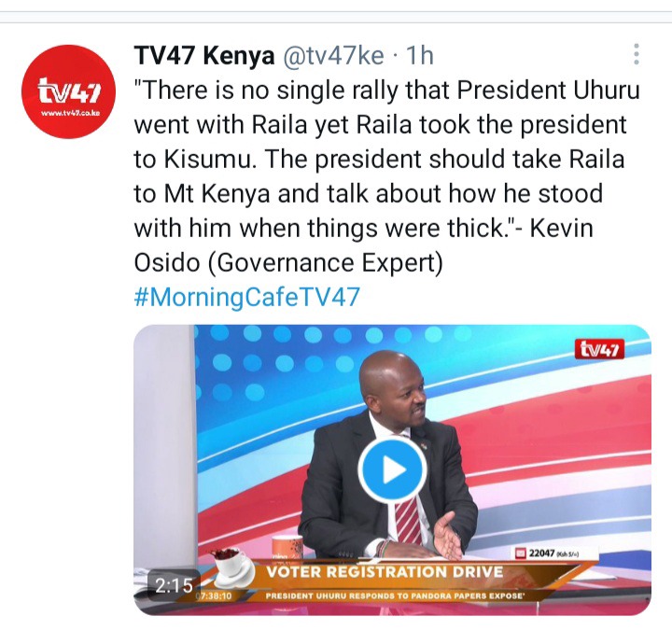Click the Pandora Papers ticker line in video
The image size is (672, 630).
click(394, 595)
